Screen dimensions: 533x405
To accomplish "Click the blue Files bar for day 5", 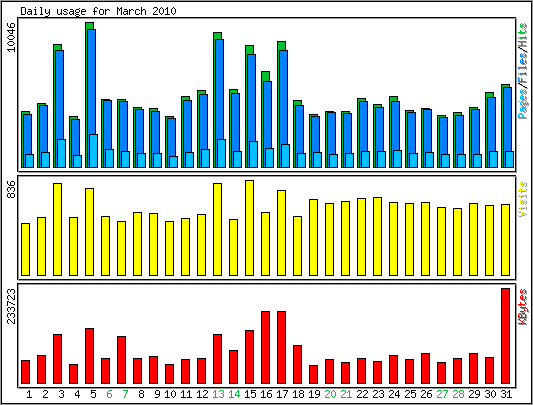I will click(x=91, y=82).
